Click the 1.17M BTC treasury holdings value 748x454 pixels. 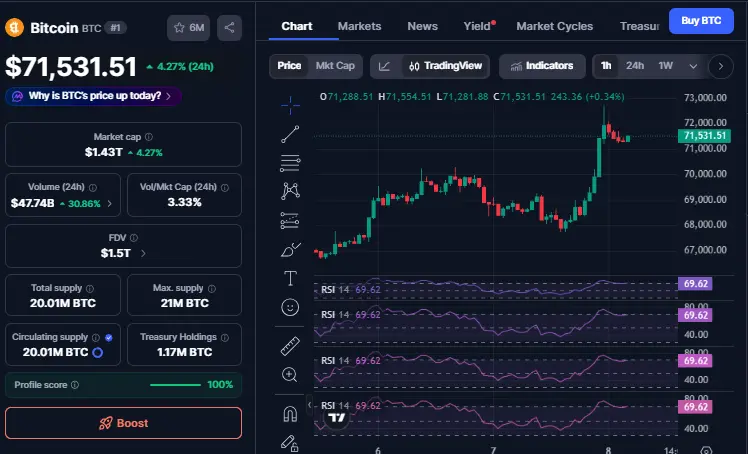coord(185,352)
